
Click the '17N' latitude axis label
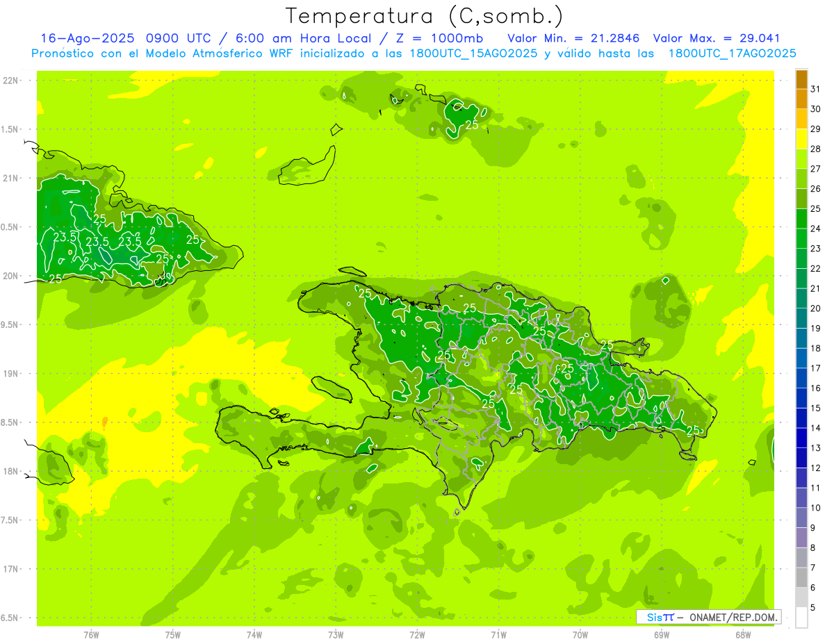[10, 569]
